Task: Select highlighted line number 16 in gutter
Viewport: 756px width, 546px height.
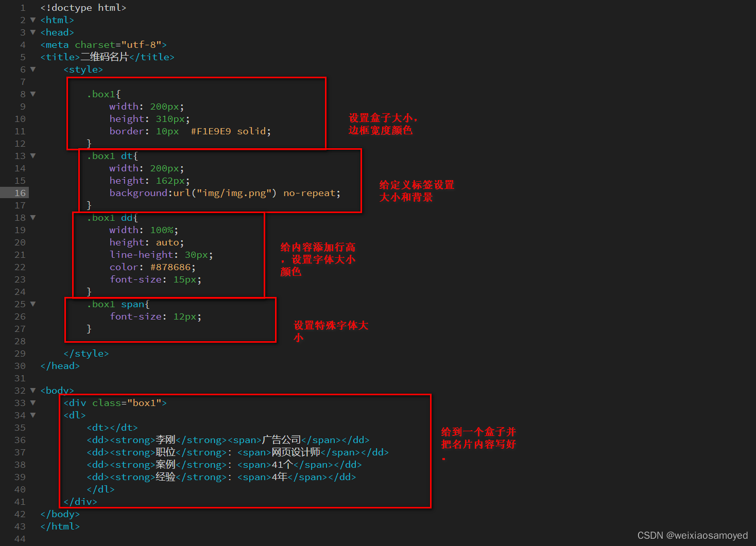Action: [20, 193]
